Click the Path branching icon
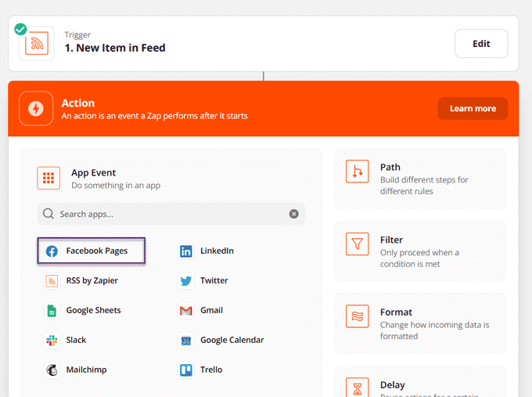The width and height of the screenshot is (532, 397). coord(358,171)
